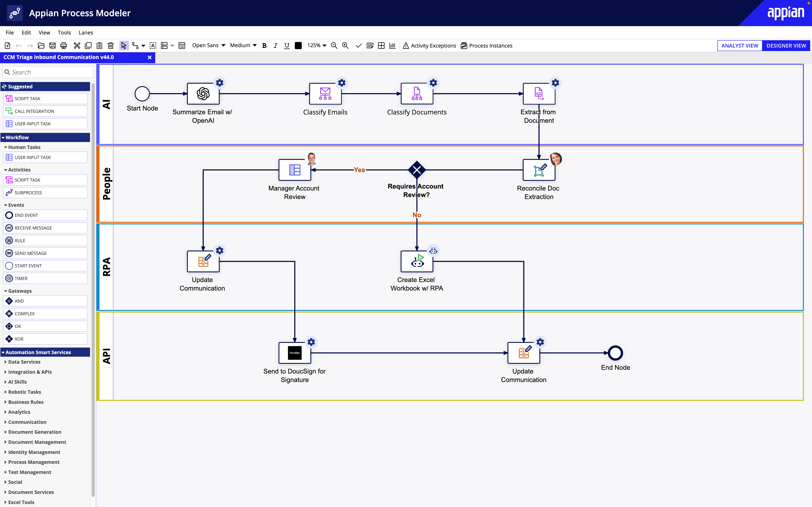This screenshot has width=812, height=507.
Task: Select the Send to DoucSign for Signature node
Action: point(294,353)
